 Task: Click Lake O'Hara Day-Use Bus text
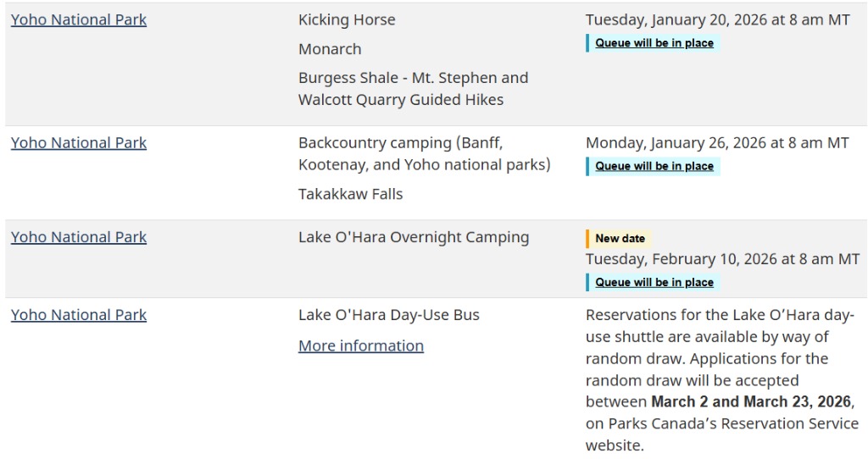[x=389, y=315]
